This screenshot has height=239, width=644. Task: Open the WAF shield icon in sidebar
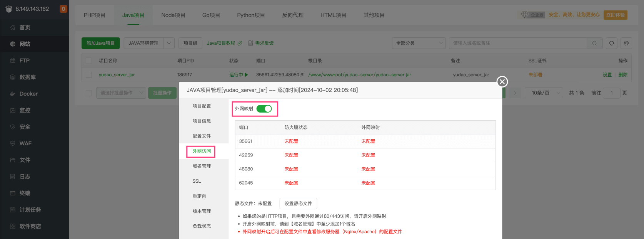[x=13, y=143]
